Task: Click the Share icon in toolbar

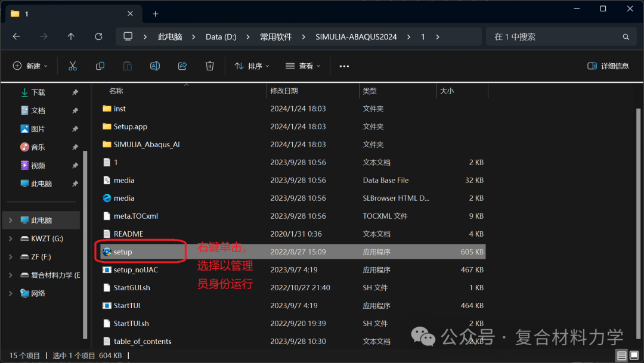Action: [182, 66]
